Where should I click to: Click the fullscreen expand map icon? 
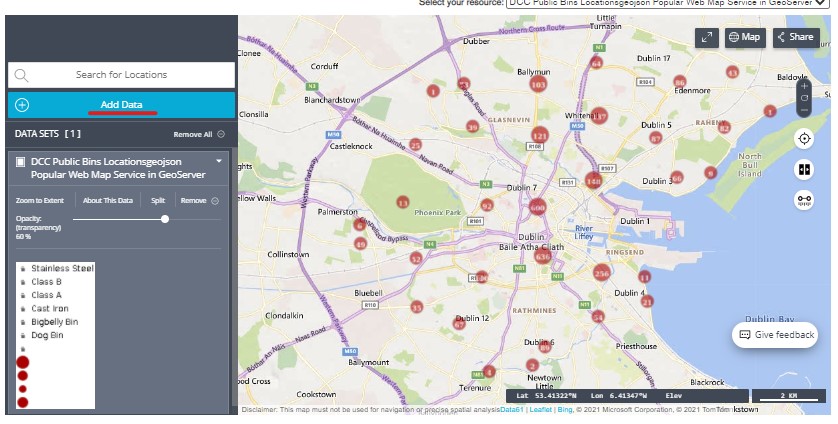707,37
